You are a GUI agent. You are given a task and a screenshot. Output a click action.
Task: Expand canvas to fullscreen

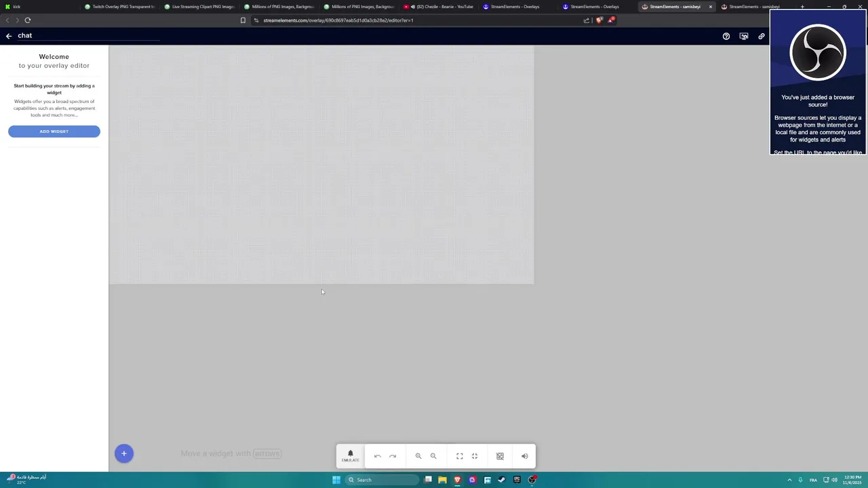click(x=460, y=456)
